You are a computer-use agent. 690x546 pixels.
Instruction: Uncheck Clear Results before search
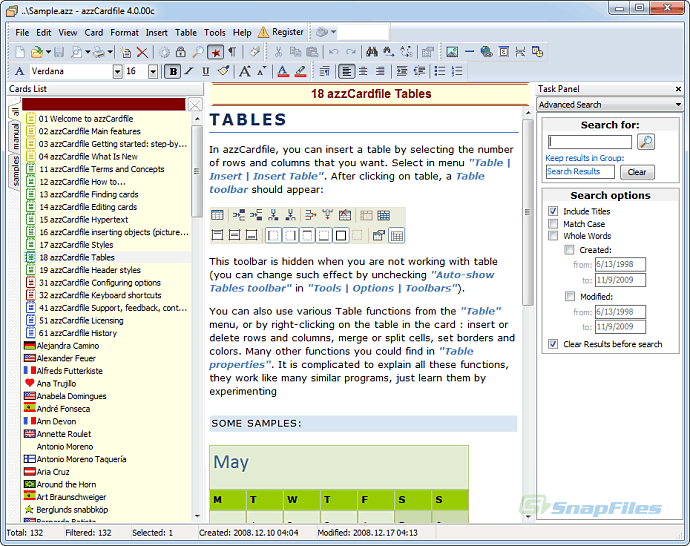pyautogui.click(x=553, y=344)
